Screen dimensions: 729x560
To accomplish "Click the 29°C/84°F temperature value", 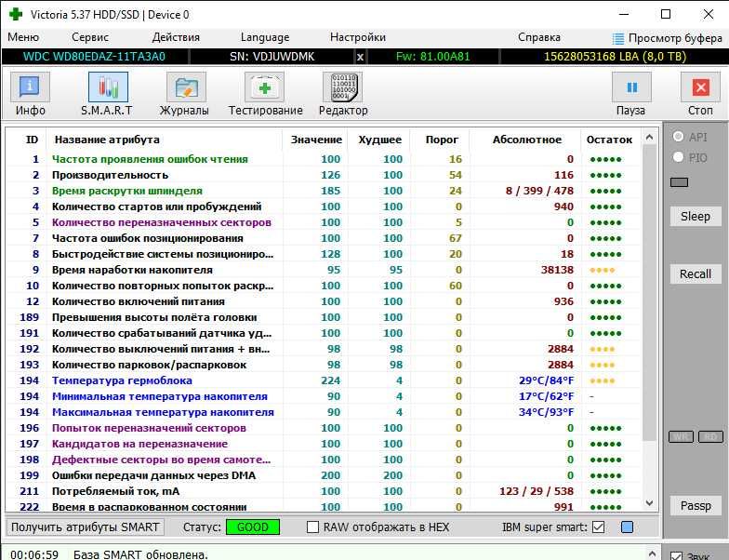I will pyautogui.click(x=547, y=380).
